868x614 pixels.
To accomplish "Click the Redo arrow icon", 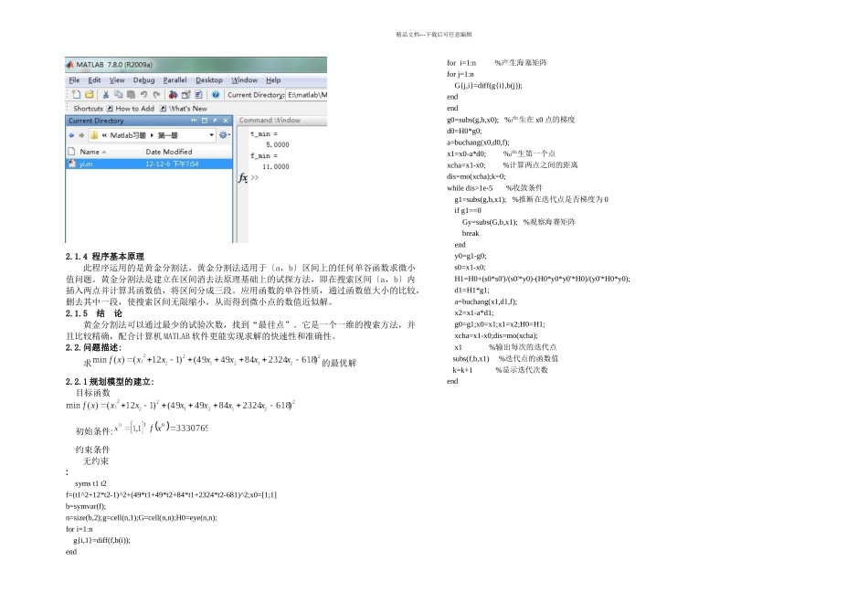I will coord(156,95).
